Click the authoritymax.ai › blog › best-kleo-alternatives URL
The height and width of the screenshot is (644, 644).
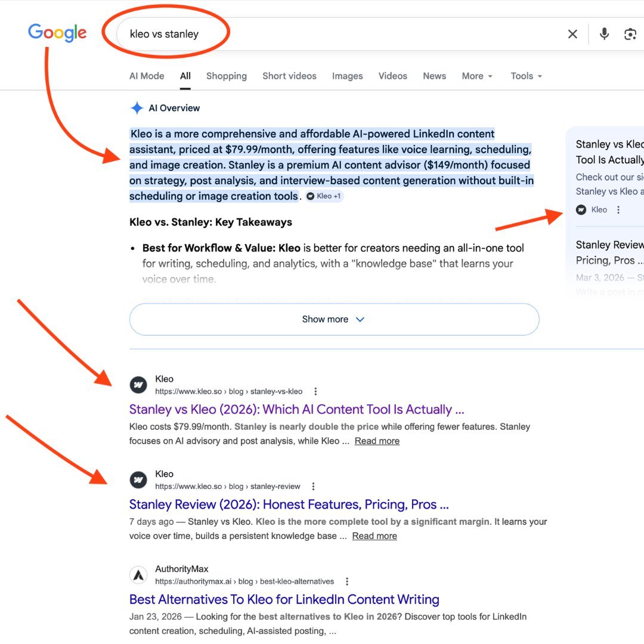pyautogui.click(x=244, y=581)
